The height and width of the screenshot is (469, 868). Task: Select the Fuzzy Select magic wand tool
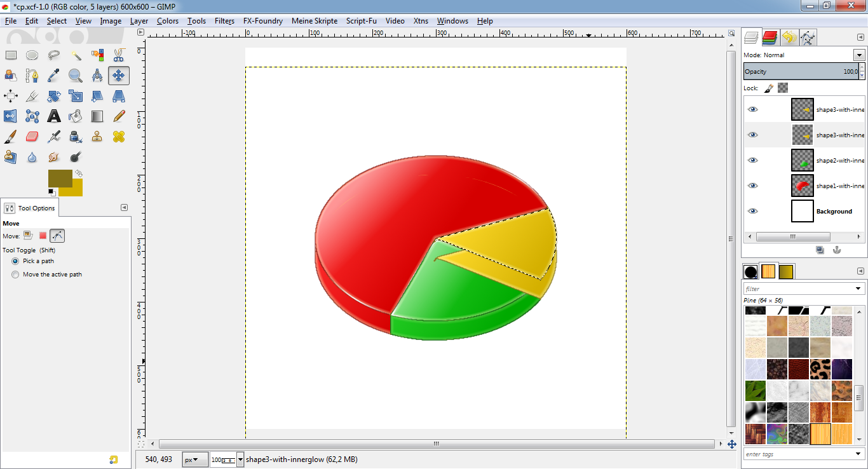pos(76,55)
